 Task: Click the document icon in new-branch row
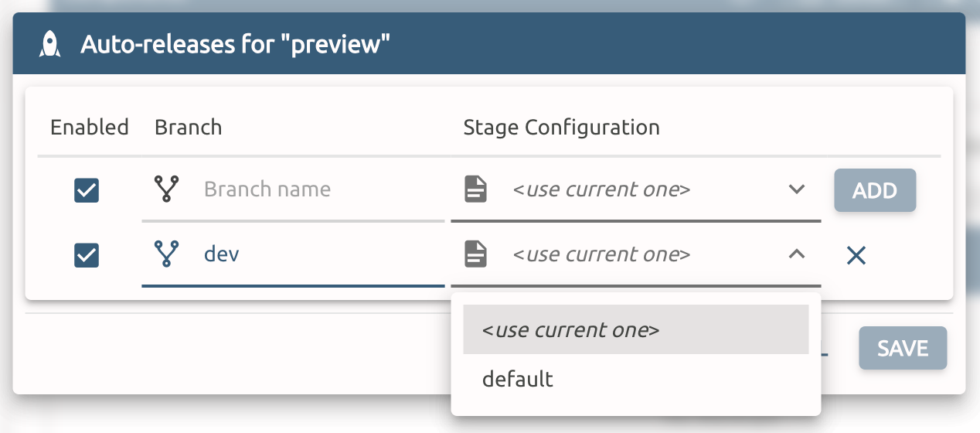coord(476,189)
